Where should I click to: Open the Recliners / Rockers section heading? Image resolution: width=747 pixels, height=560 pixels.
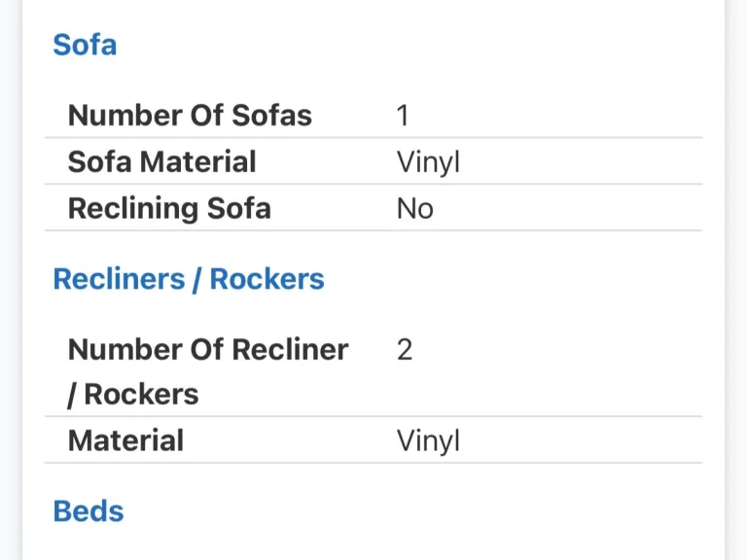pos(189,279)
